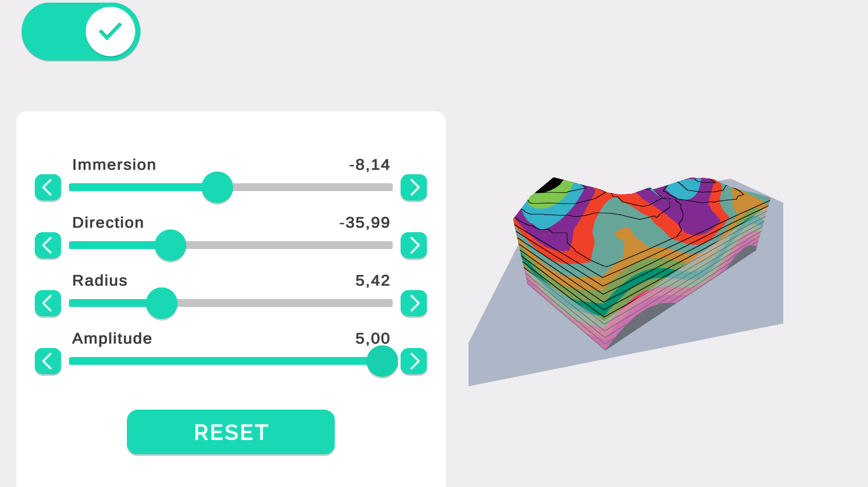
Task: Increase Radius with the right arrow
Action: pos(414,303)
